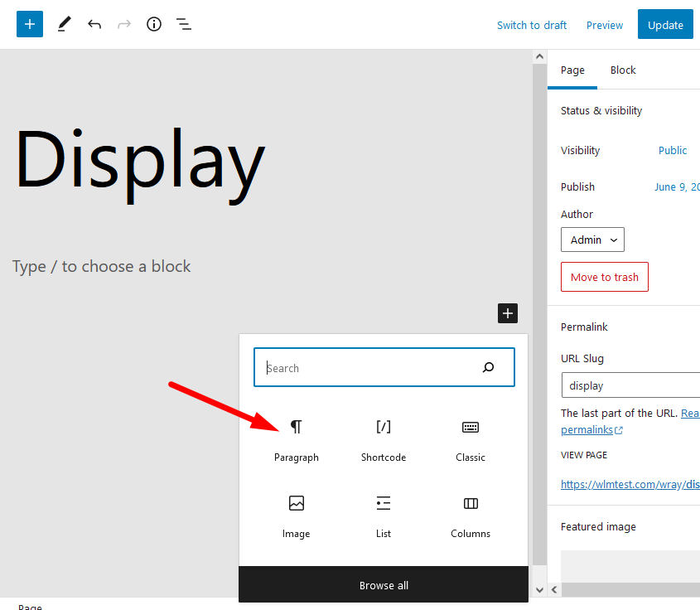Edit the URL Slug field
The width and height of the screenshot is (700, 610).
tap(630, 385)
